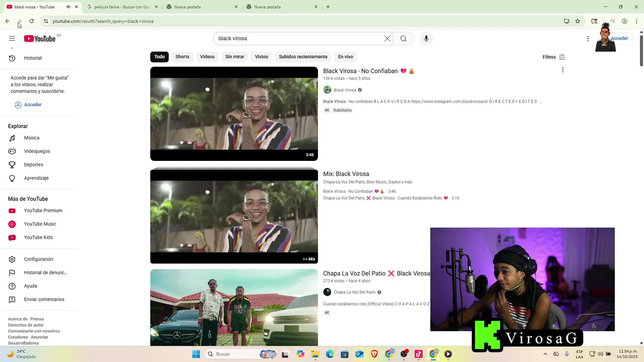Open the Chapa La Voz Del Patio video thumbnail
This screenshot has width=644, height=362.
coord(234,307)
